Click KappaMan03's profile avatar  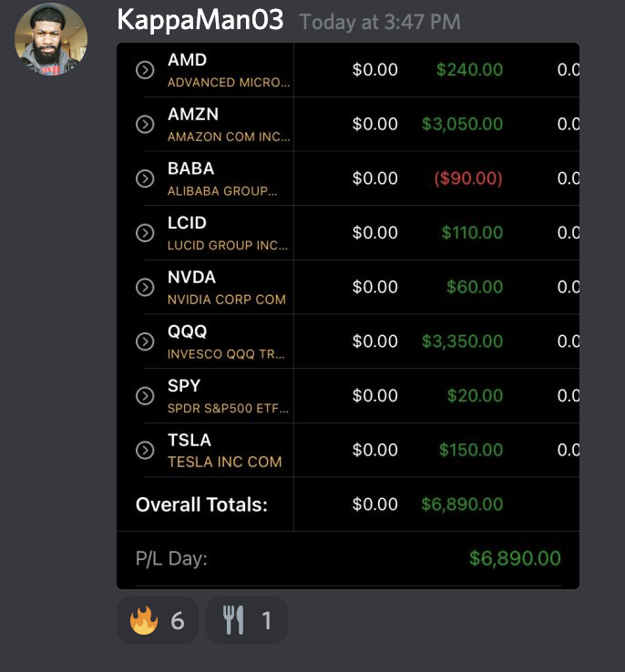(x=51, y=39)
